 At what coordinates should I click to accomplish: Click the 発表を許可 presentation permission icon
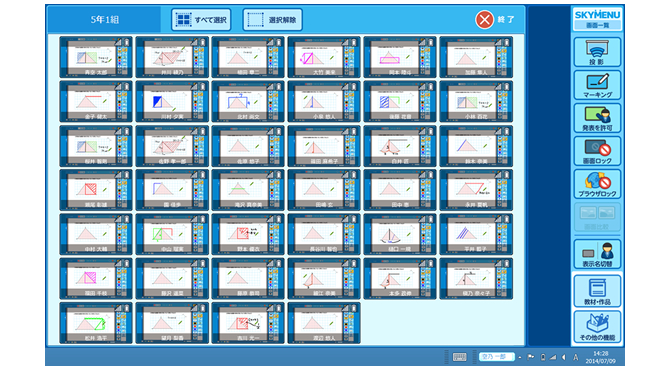[597, 118]
